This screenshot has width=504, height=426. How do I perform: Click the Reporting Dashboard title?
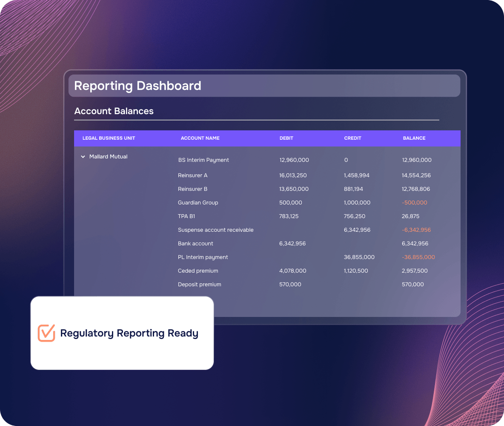137,86
